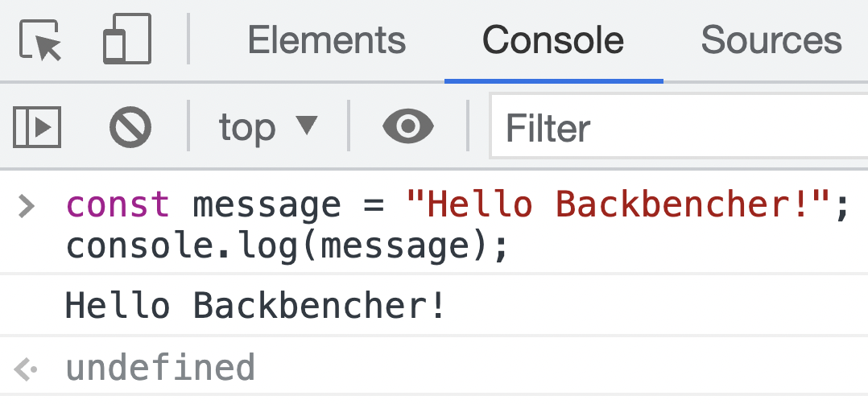Create a live expression with eye icon

click(x=408, y=126)
